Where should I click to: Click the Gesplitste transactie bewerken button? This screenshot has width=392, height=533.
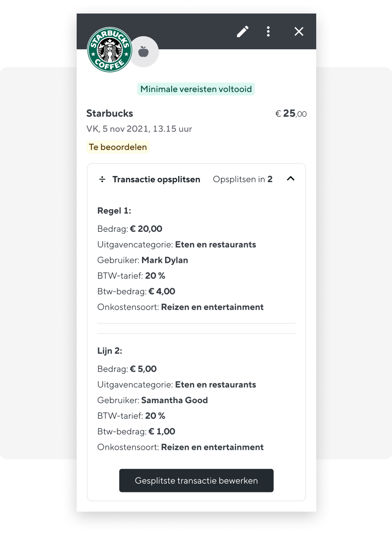196,481
